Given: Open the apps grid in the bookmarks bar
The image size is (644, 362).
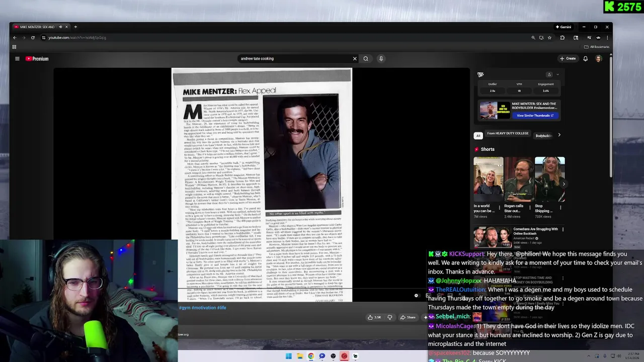Looking at the screenshot, I should 14,47.
